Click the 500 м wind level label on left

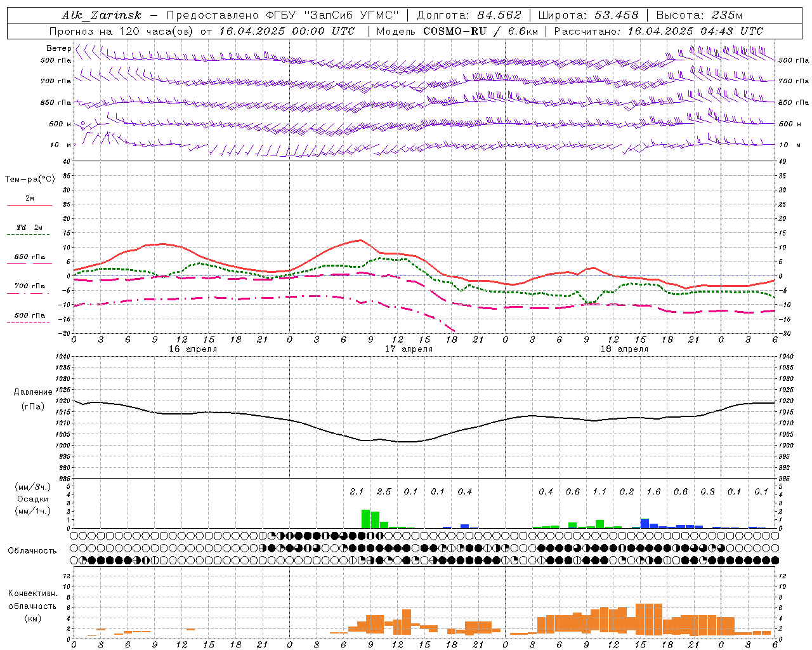(x=60, y=124)
